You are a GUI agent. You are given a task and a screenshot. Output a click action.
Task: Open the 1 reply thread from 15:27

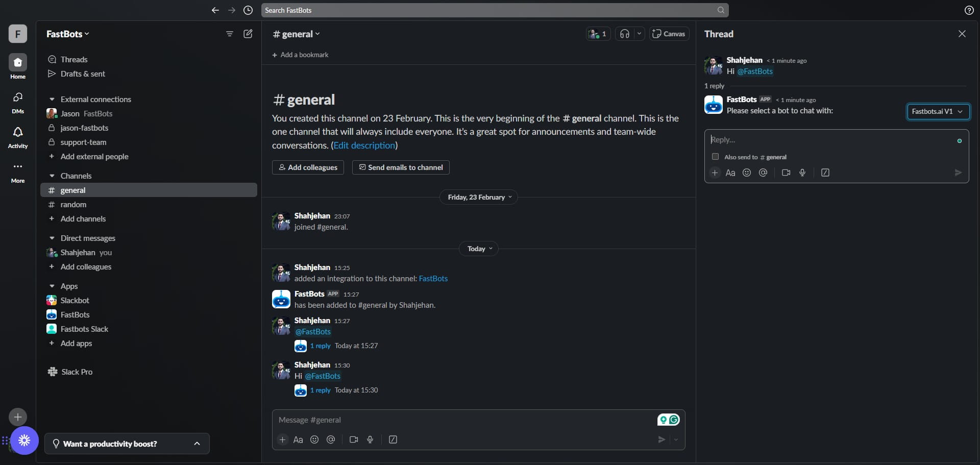pos(320,346)
